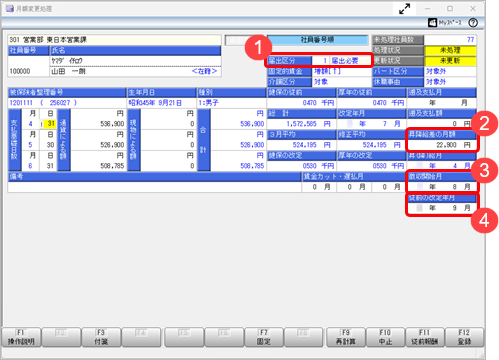The height and width of the screenshot is (360, 499).
Task: Click the 厚年の改定 value 0530 千円
Action: (371, 166)
